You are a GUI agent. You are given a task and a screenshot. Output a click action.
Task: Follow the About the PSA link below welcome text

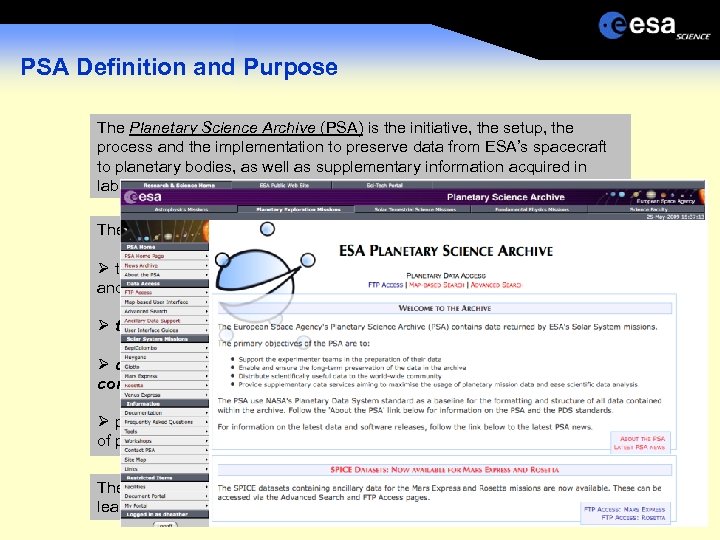pos(642,439)
